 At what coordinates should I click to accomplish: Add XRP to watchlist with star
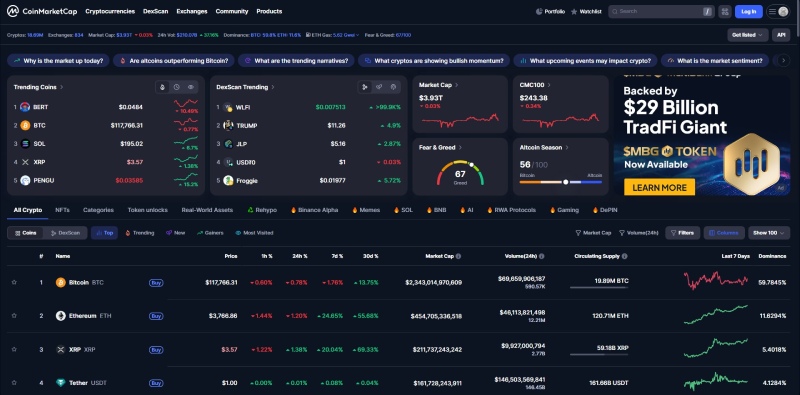point(14,350)
